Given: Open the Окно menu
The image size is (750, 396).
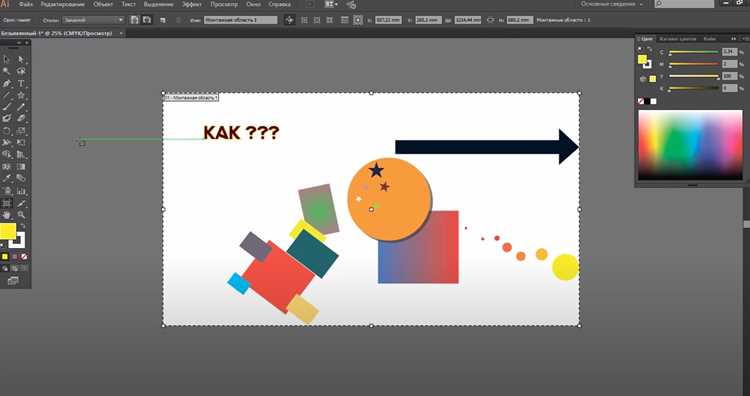Looking at the screenshot, I should pyautogui.click(x=254, y=4).
